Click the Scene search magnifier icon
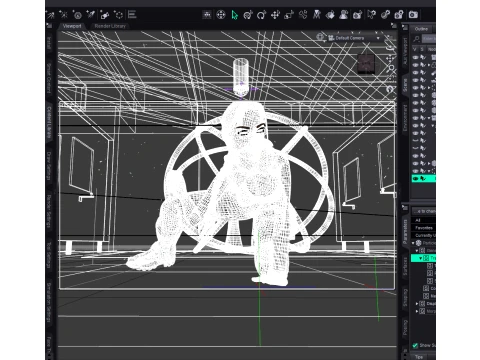This screenshot has height=360, width=480. [x=416, y=39]
